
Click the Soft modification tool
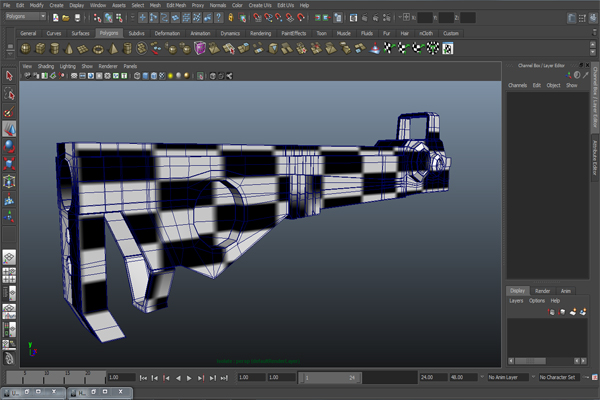coord(9,199)
